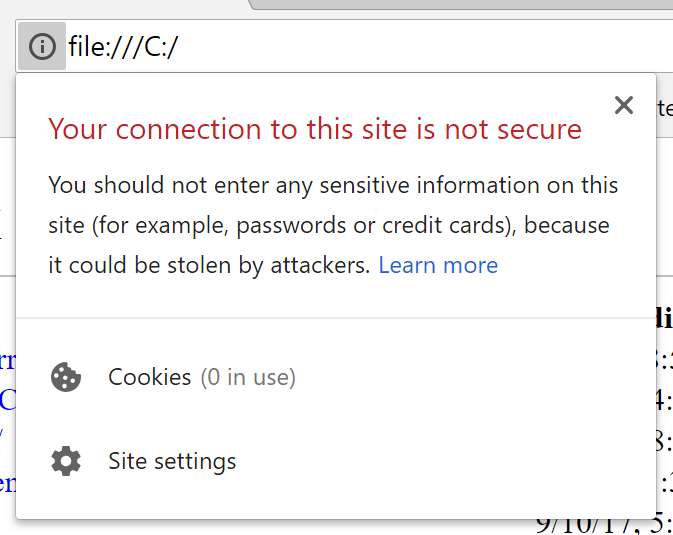Click the cookie icon
673x535 pixels.
pos(66,377)
